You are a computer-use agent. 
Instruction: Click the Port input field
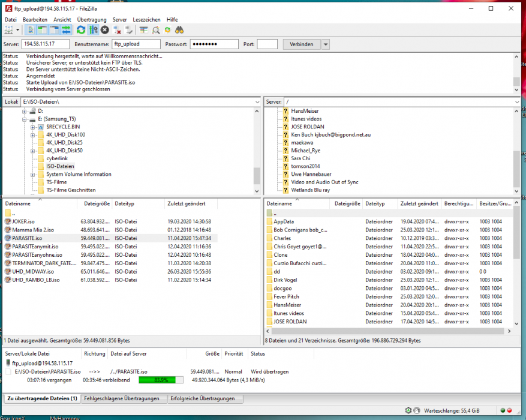click(x=267, y=44)
